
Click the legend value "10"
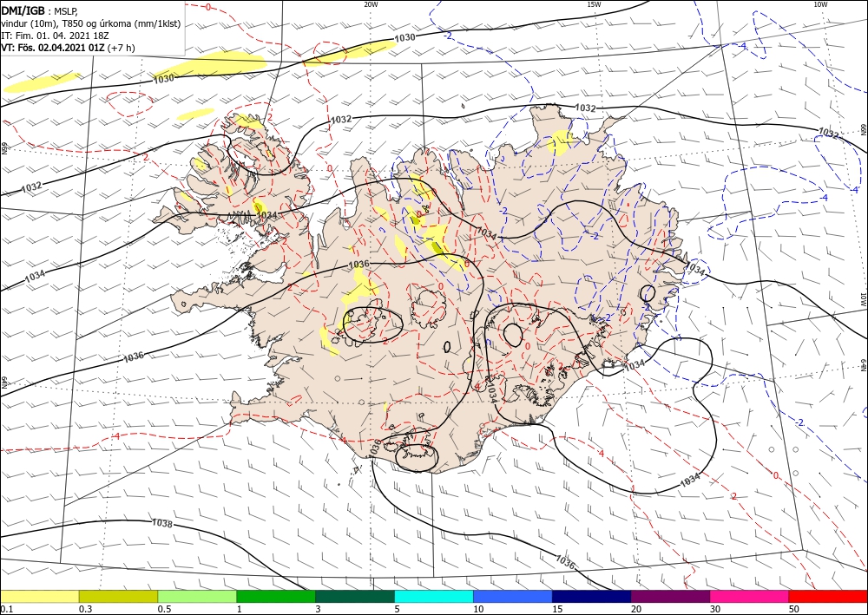478,609
